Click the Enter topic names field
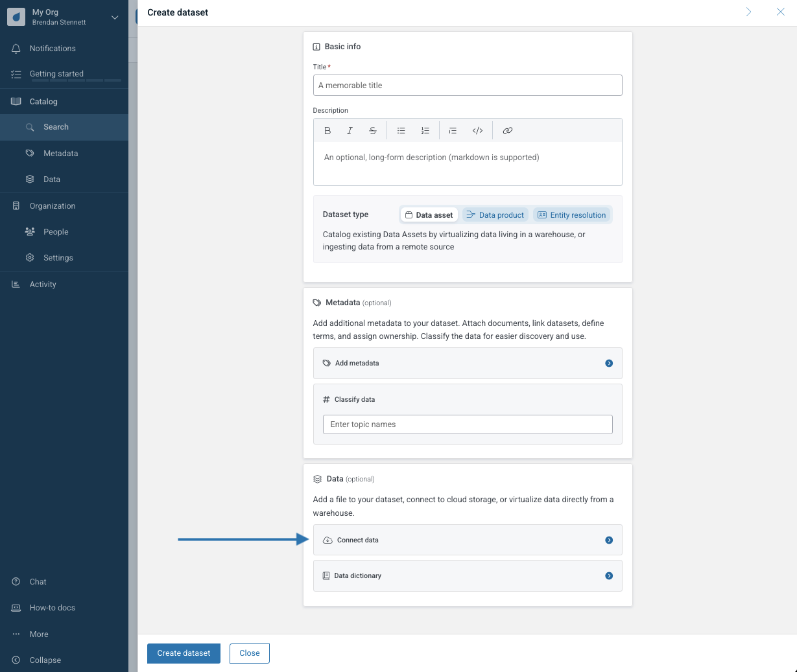Viewport: 797px width, 672px height. coord(468,424)
